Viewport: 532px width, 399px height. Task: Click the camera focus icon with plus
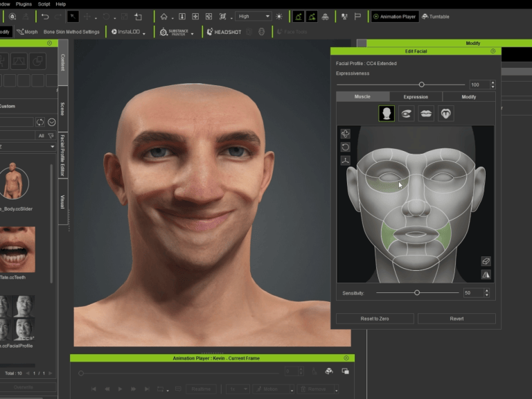pos(195,17)
